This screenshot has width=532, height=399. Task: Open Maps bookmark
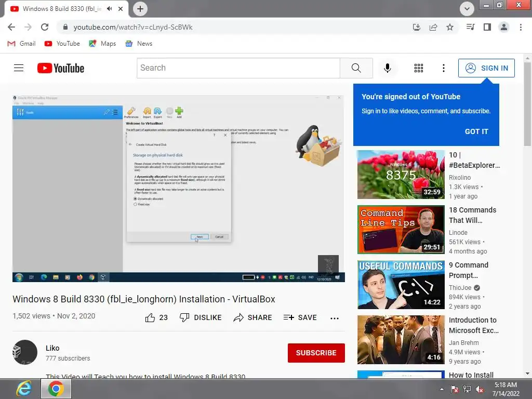(x=102, y=44)
